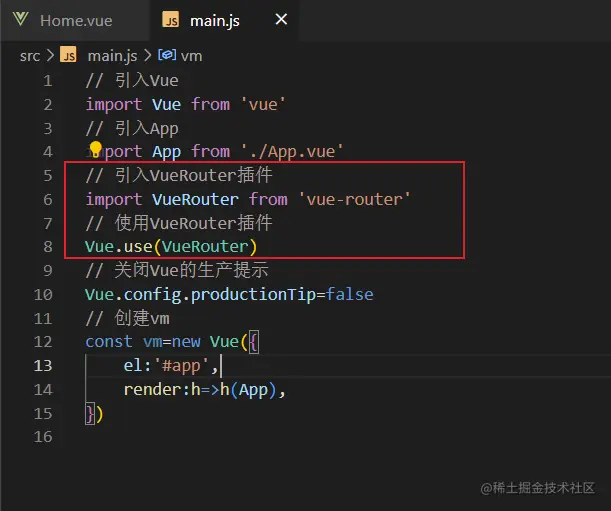Click the '// 使用VueRouter插件' comment

click(x=179, y=223)
